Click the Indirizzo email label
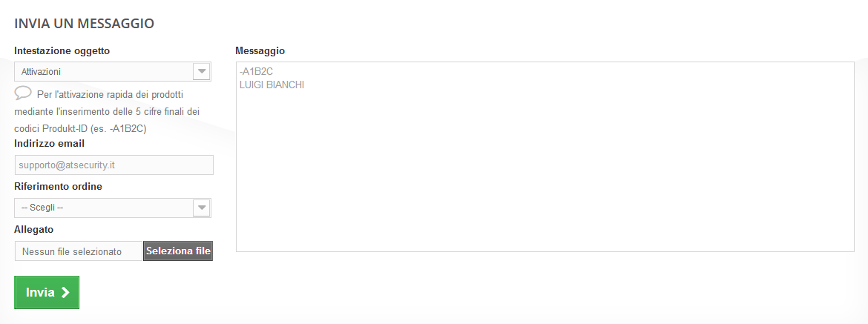Viewport: 868px width, 324px height. [x=49, y=144]
